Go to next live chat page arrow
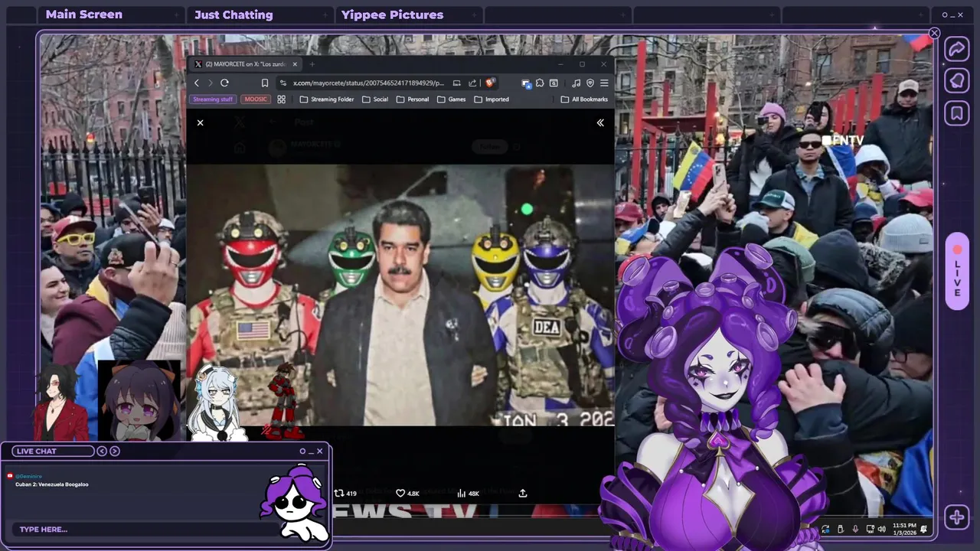This screenshot has height=551, width=980. pyautogui.click(x=115, y=452)
